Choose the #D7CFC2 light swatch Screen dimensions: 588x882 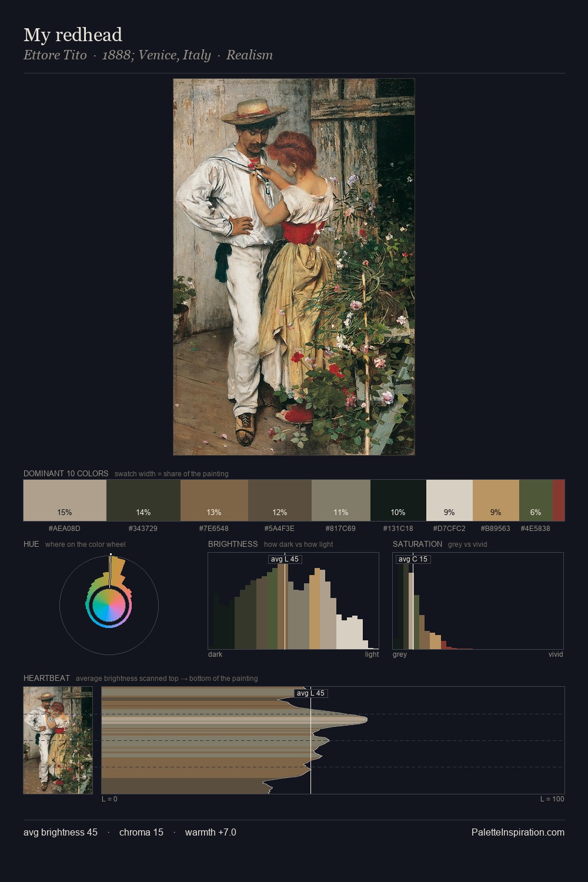coord(449,500)
